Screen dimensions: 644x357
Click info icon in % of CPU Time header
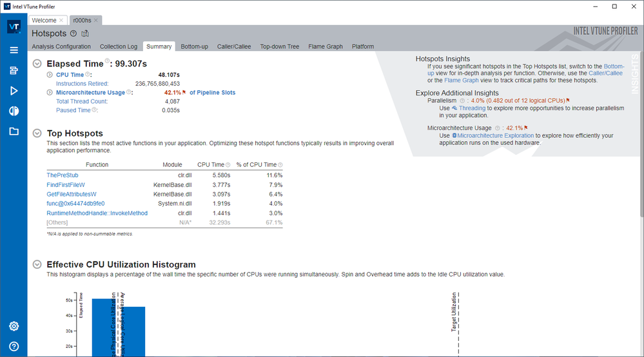click(280, 165)
